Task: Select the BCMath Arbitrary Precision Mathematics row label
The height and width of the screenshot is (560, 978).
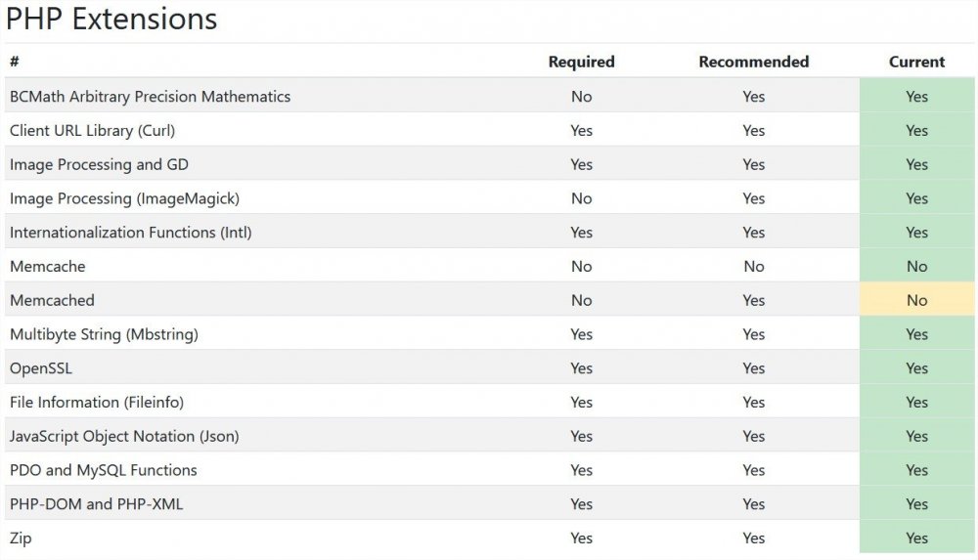Action: [x=150, y=97]
